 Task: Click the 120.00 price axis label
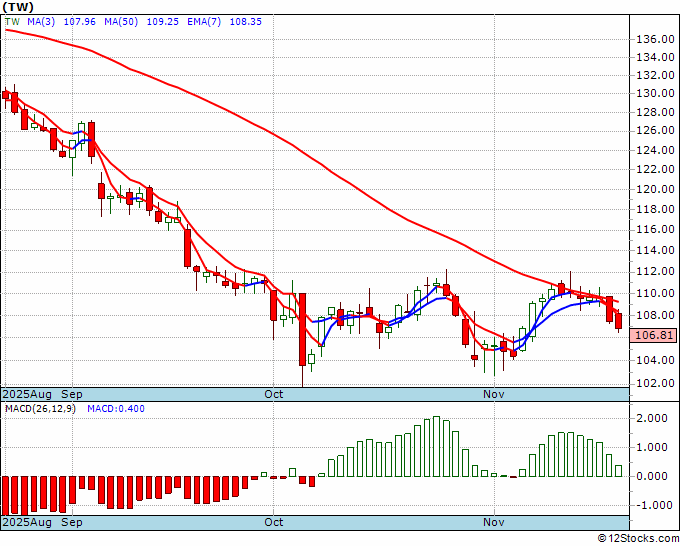click(655, 189)
